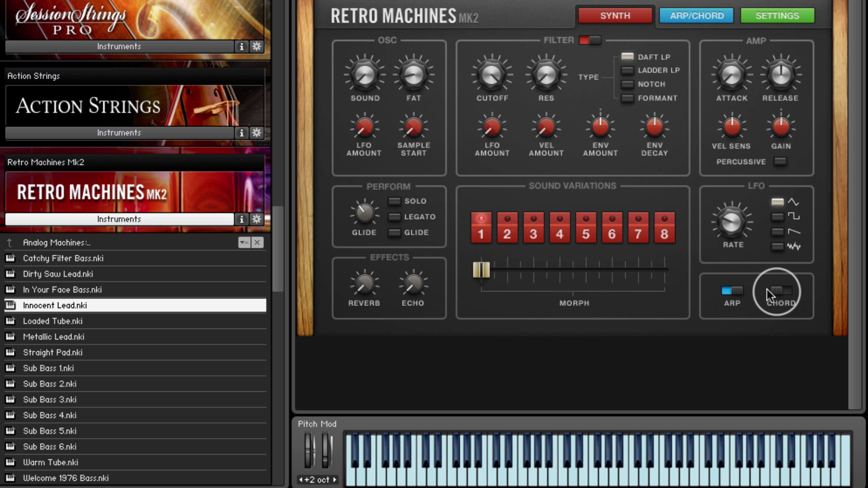This screenshot has width=868, height=488.
Task: Click the library browser scrollbar
Action: point(278,249)
